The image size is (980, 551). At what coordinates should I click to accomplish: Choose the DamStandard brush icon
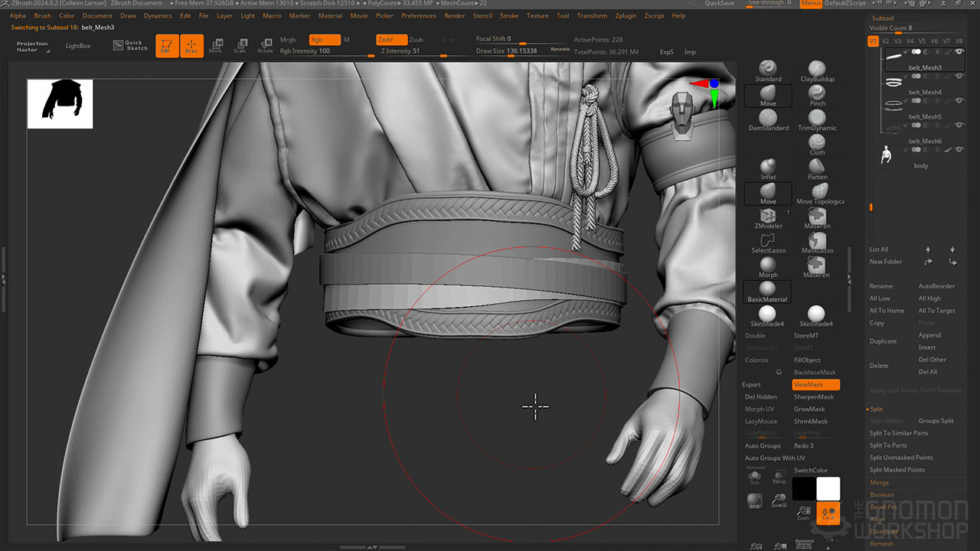[768, 119]
